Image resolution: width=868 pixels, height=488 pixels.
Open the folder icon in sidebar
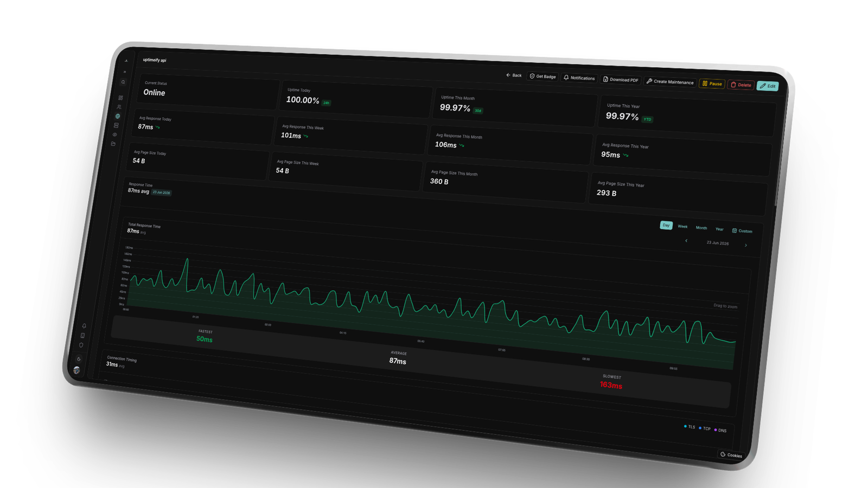(x=113, y=144)
